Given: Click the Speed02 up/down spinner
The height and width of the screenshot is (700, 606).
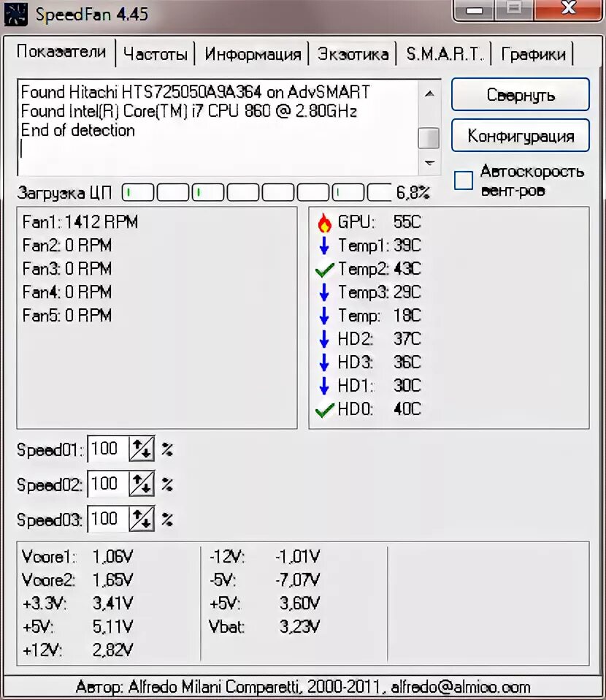Looking at the screenshot, I should [142, 484].
